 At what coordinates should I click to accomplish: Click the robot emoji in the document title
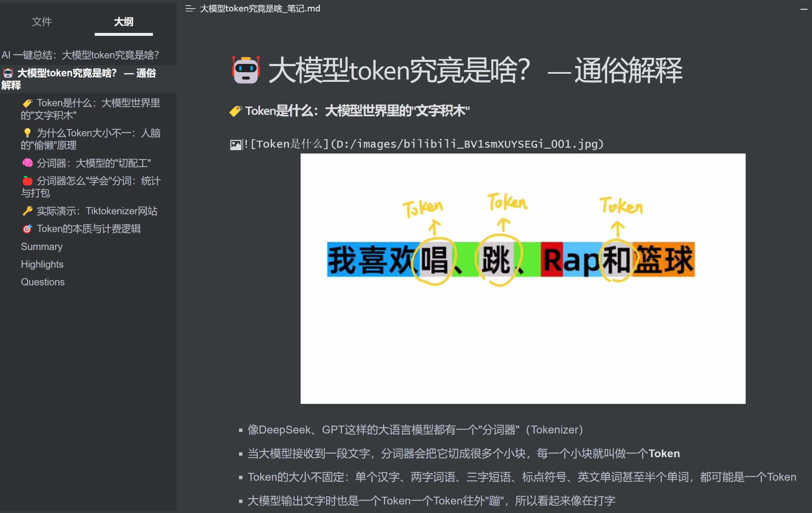point(245,71)
